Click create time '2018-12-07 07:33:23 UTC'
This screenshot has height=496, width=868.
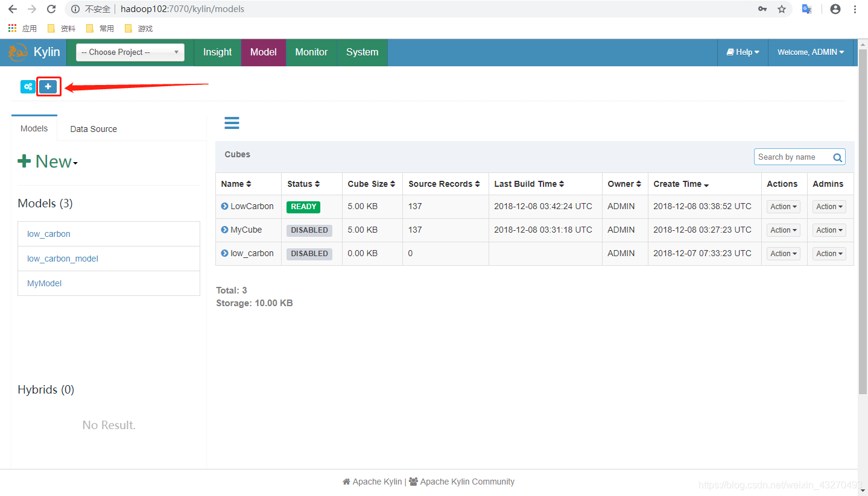pos(702,253)
